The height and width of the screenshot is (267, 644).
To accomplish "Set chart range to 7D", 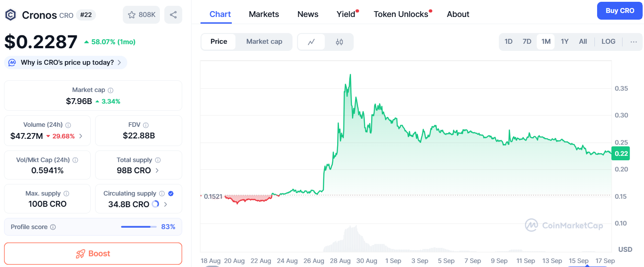I will click(x=527, y=42).
